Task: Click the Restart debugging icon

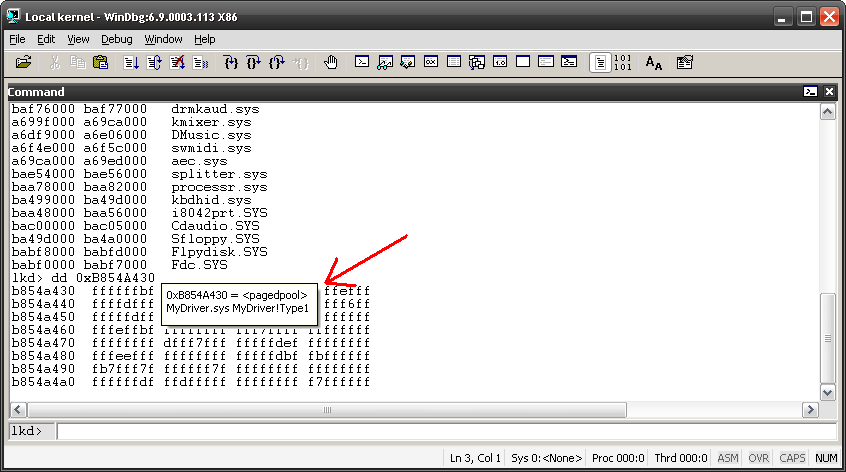Action: tap(155, 62)
